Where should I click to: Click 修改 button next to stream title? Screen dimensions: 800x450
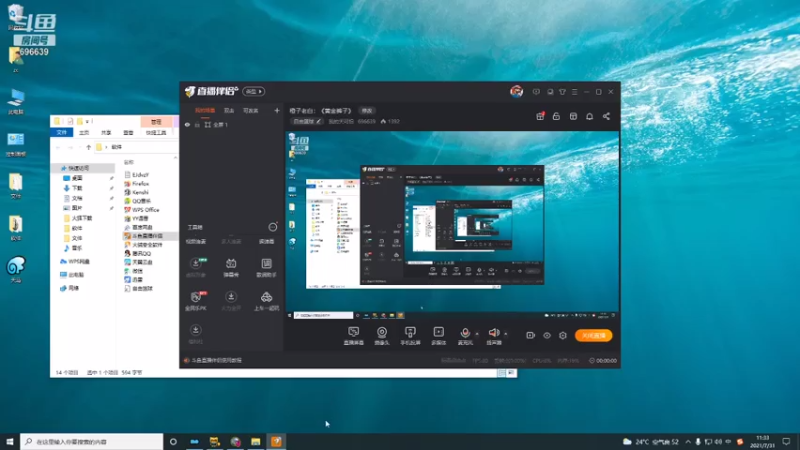click(367, 111)
